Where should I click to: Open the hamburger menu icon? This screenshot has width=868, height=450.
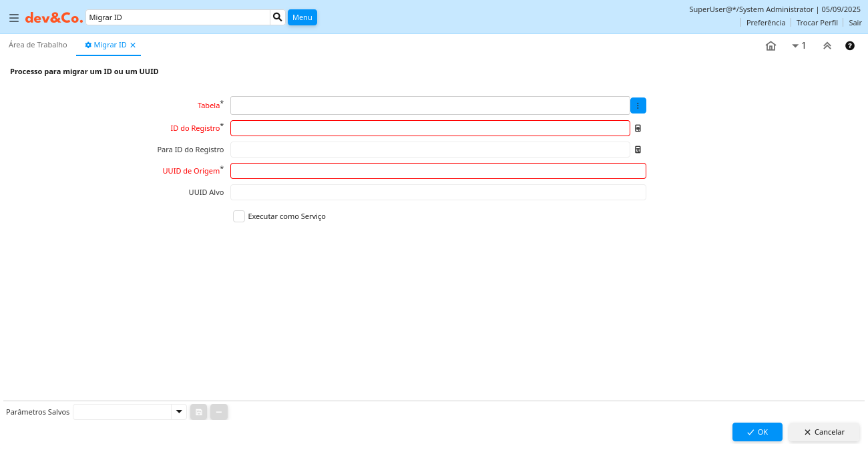(13, 18)
